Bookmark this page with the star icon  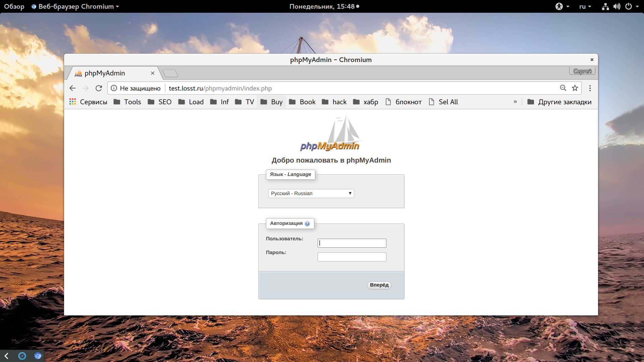tap(575, 88)
